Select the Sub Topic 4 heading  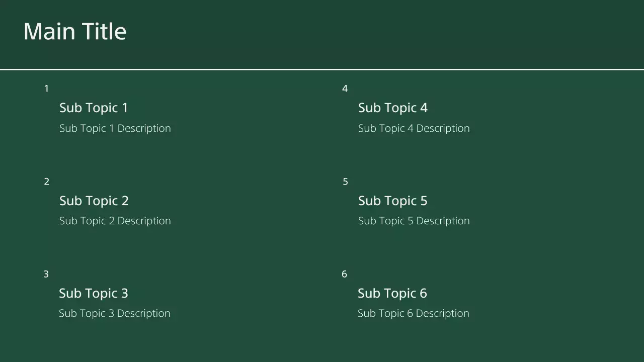point(392,108)
